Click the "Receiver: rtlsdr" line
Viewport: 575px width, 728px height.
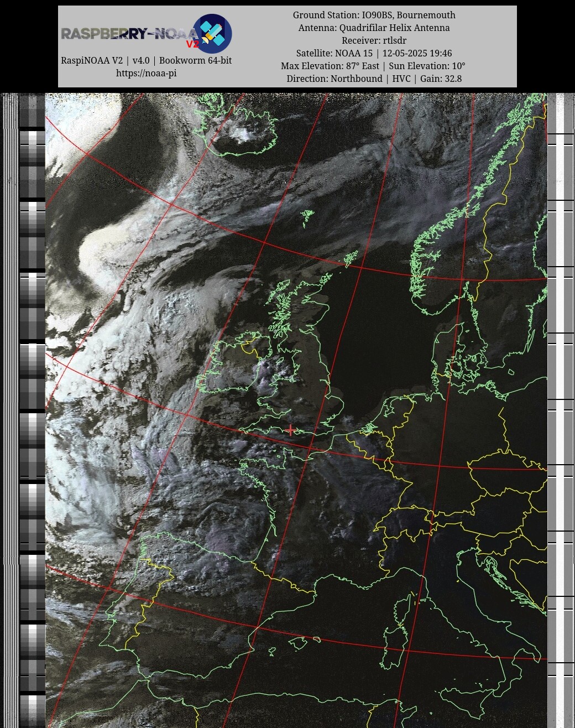tap(374, 40)
